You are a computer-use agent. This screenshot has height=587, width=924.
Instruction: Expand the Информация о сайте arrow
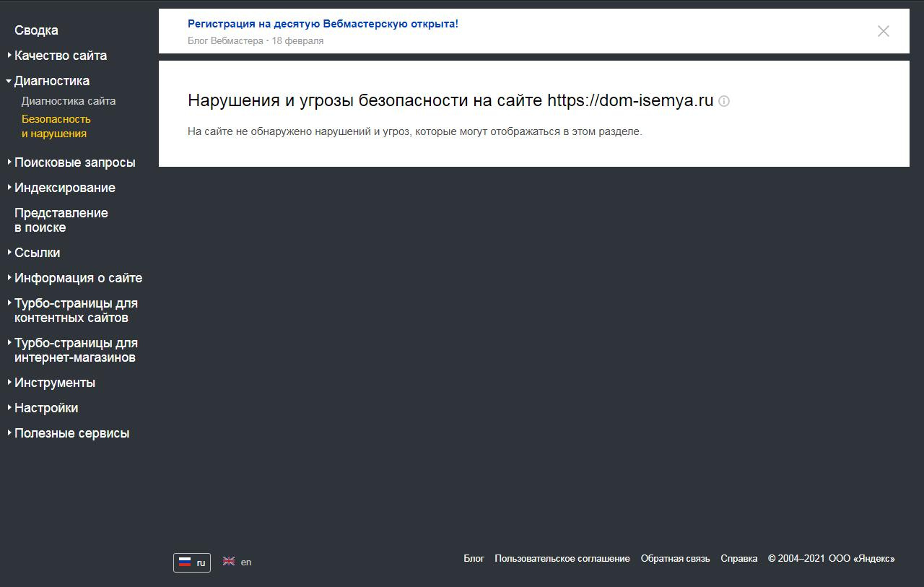tap(9, 277)
